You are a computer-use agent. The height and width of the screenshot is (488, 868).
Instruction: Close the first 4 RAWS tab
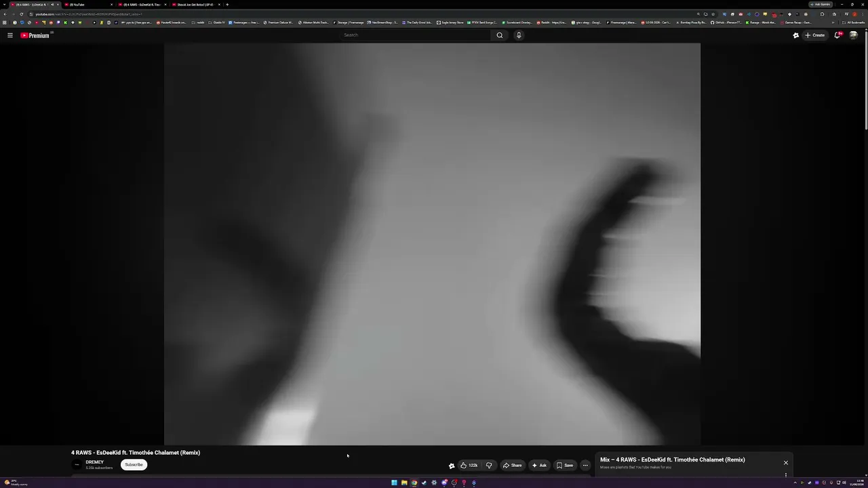pyautogui.click(x=58, y=5)
